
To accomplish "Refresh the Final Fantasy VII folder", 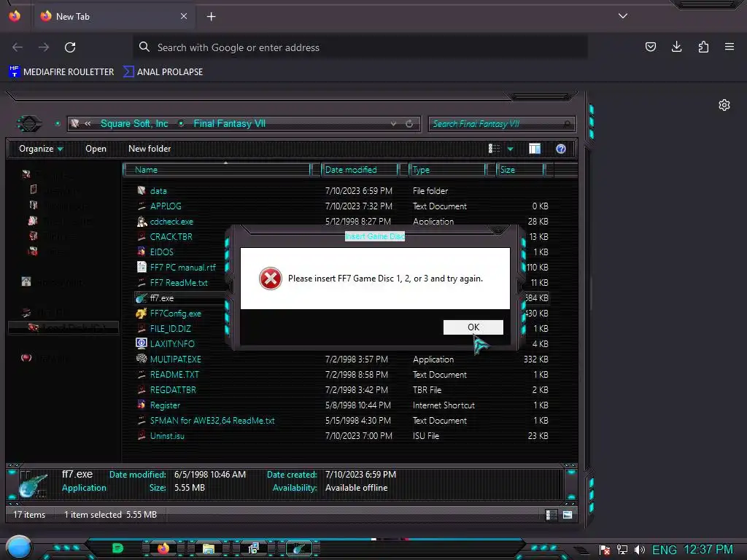I will (409, 124).
